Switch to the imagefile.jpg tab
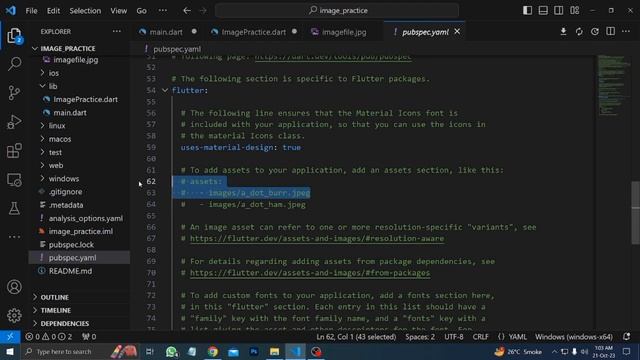This screenshot has width=640, height=360. (344, 32)
